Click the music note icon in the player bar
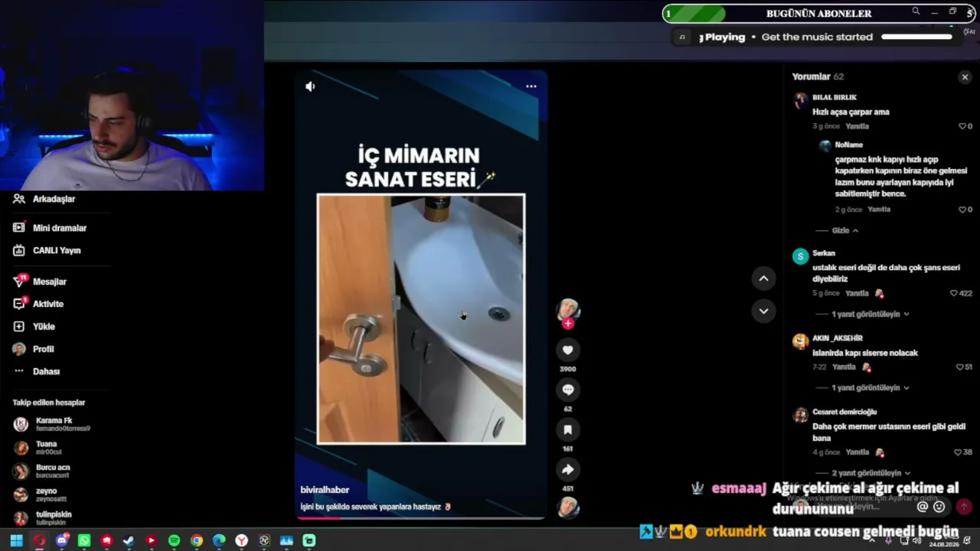This screenshot has width=980, height=551. pos(682,37)
